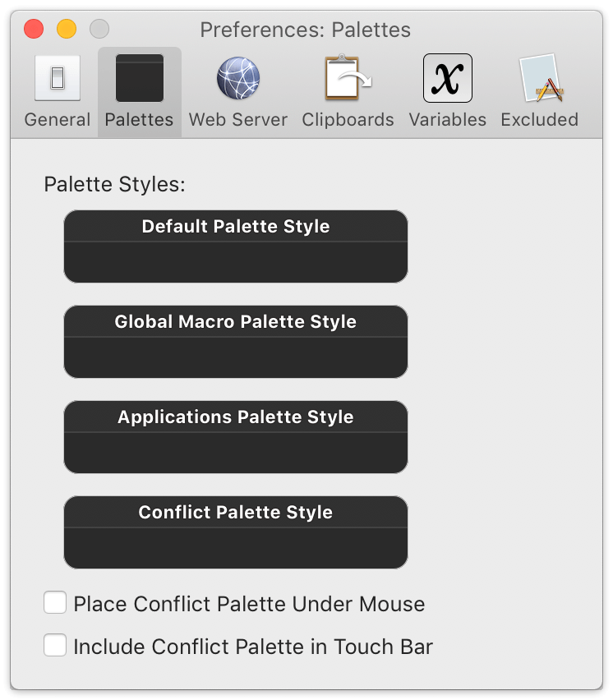613x700 pixels.
Task: Click the Conflict Palette Style title
Action: click(x=236, y=512)
